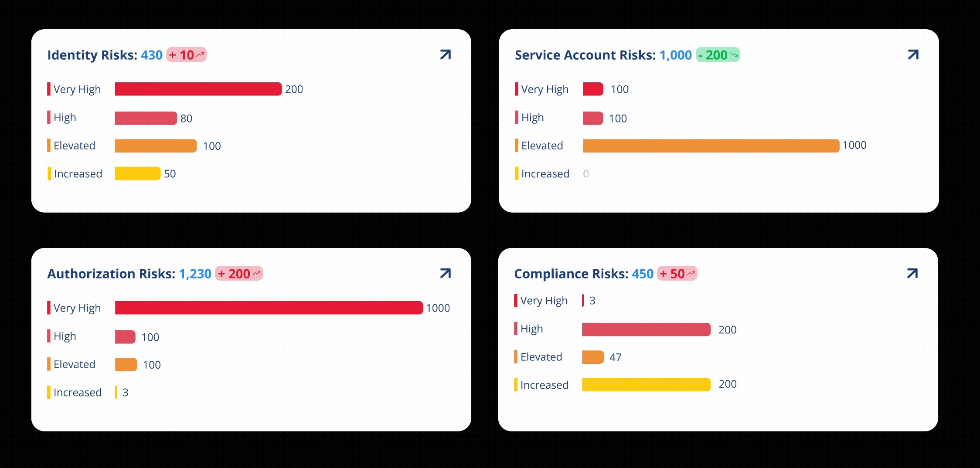Click the Compliance Risks expand arrow icon
Image resolution: width=980 pixels, height=468 pixels.
point(912,273)
